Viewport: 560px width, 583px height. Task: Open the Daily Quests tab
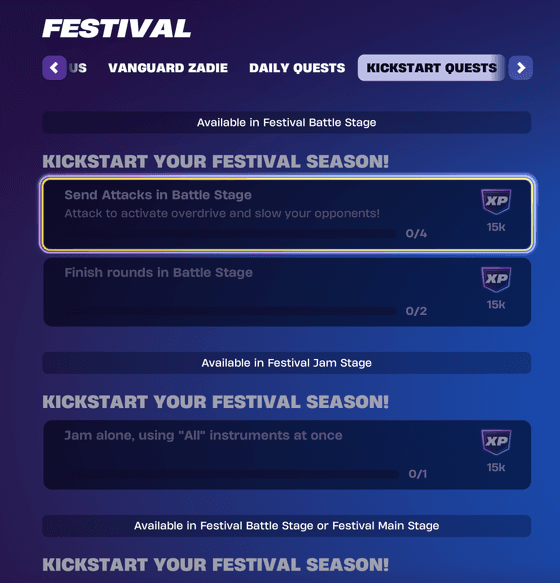tap(297, 68)
